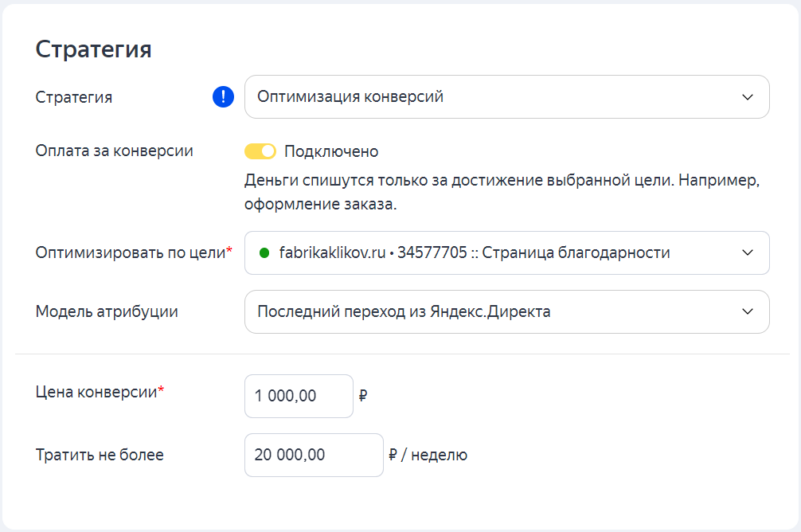801x532 pixels.
Task: Disable the Оплата за конверсии toggle
Action: [260, 151]
